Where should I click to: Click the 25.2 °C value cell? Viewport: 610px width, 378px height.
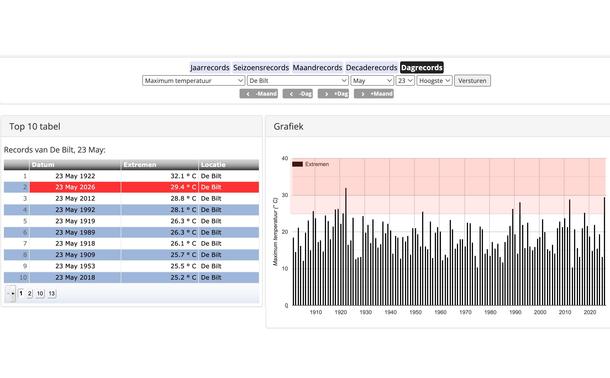tap(160, 277)
